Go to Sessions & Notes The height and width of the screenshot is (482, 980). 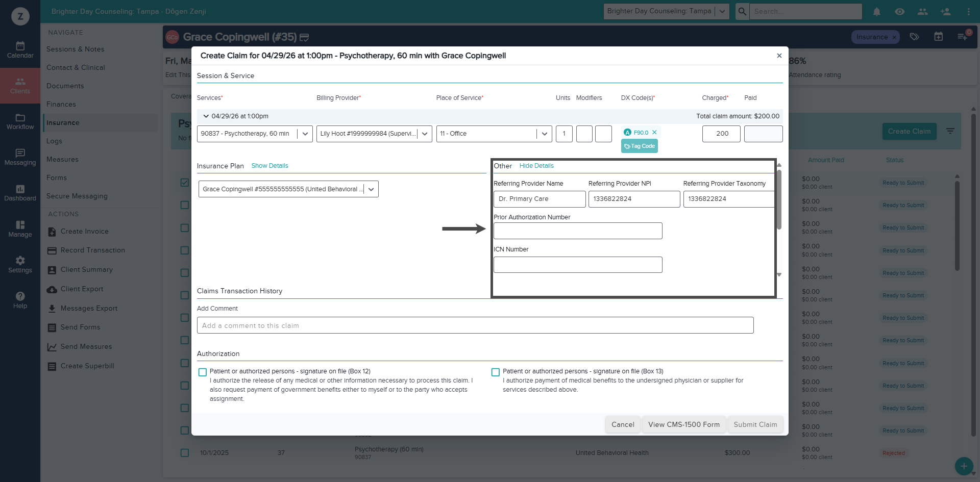[x=75, y=49]
